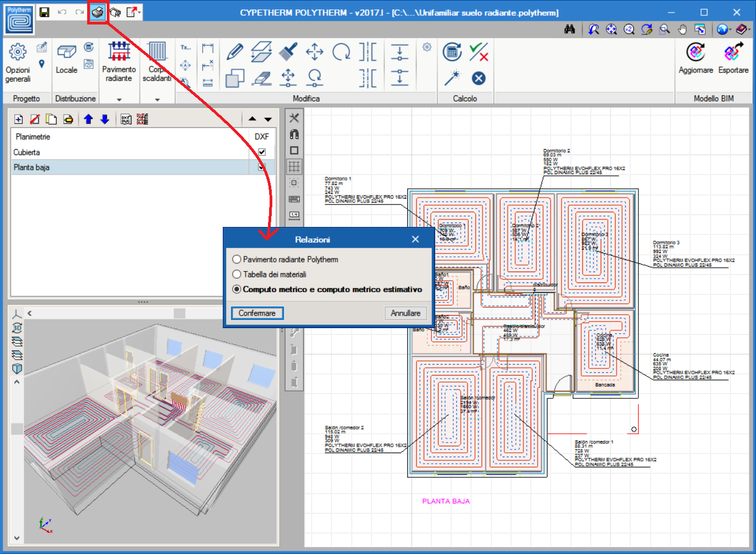The height and width of the screenshot is (554, 756).
Task: Click the Modifica group label
Action: coord(306,99)
